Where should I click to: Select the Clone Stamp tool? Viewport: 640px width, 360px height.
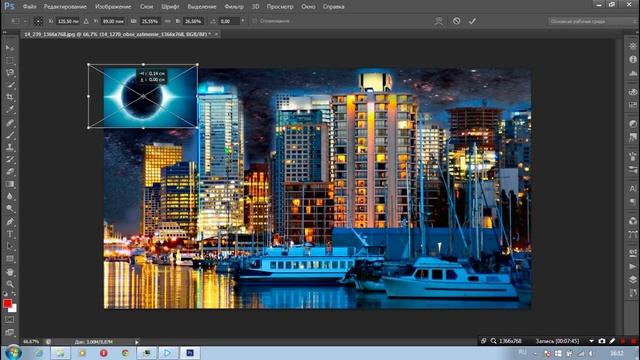pyautogui.click(x=10, y=147)
